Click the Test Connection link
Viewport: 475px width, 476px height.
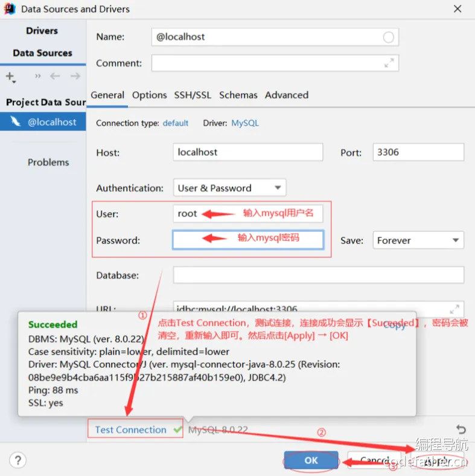click(131, 429)
